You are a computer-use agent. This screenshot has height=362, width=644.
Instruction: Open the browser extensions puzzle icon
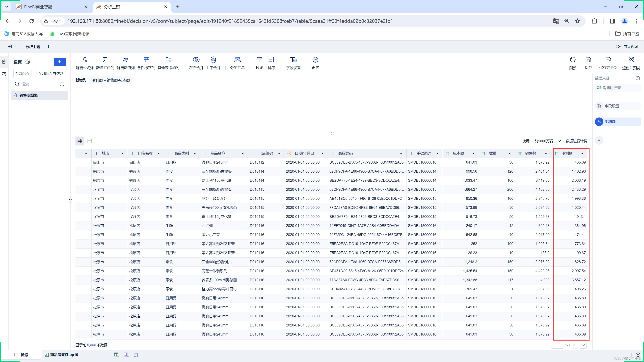[x=595, y=21]
